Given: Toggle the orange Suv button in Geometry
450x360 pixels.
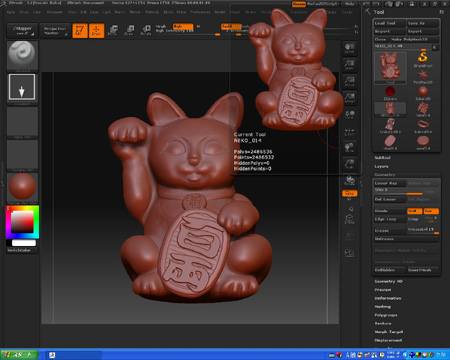Looking at the screenshot, I should point(431,211).
